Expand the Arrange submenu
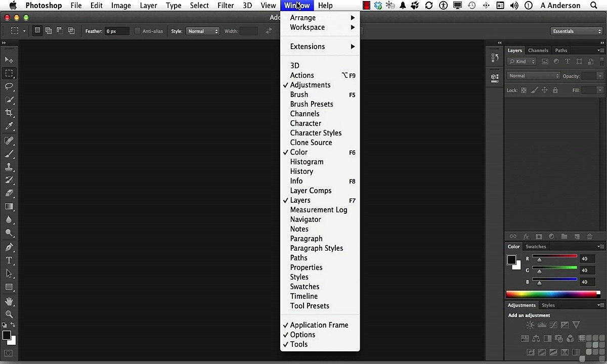The width and height of the screenshot is (607, 364). point(320,18)
